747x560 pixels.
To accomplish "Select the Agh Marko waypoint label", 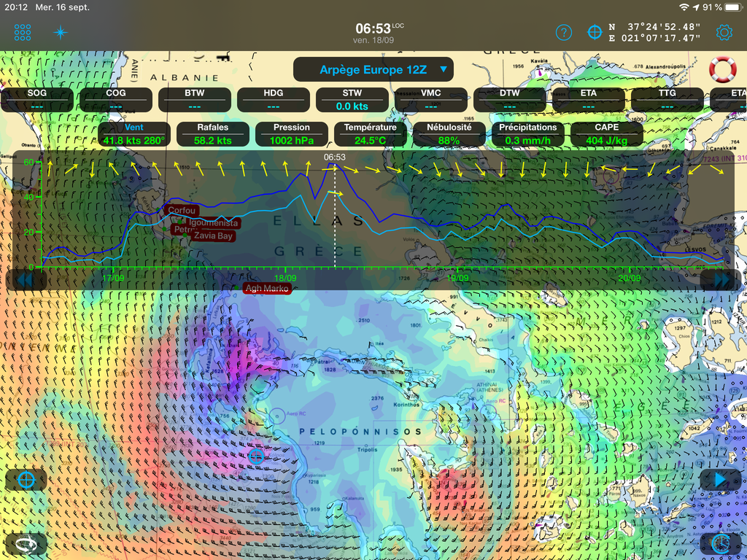I will click(x=267, y=288).
